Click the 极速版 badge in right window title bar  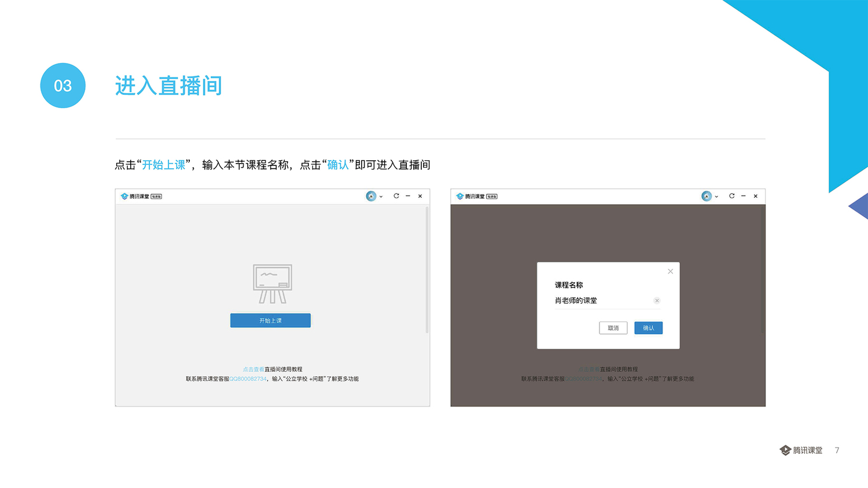(x=492, y=197)
